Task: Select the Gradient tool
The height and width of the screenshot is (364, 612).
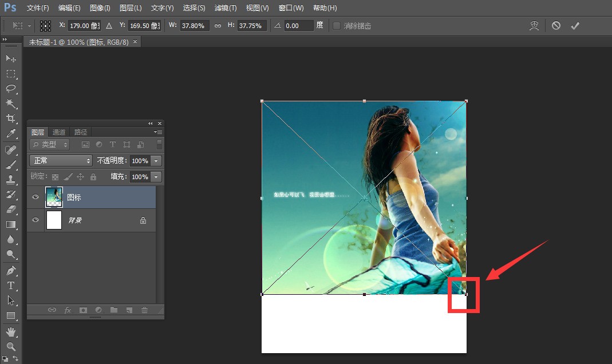Action: tap(10, 224)
